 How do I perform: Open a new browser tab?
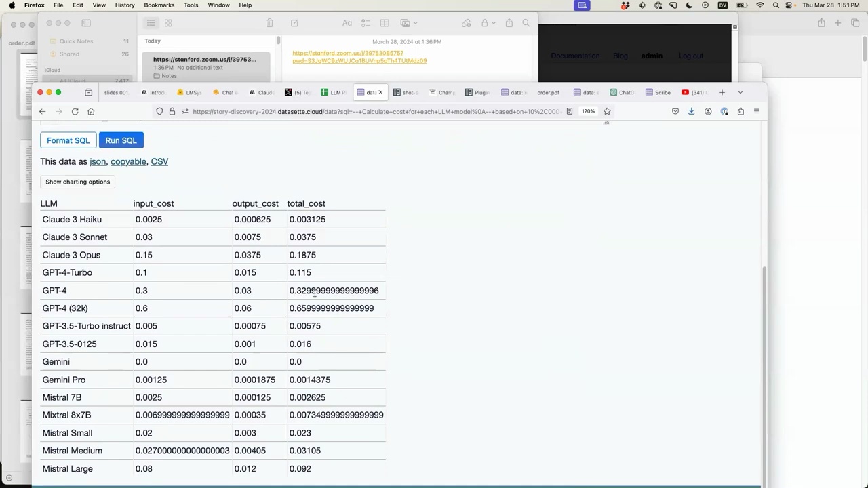coord(722,92)
